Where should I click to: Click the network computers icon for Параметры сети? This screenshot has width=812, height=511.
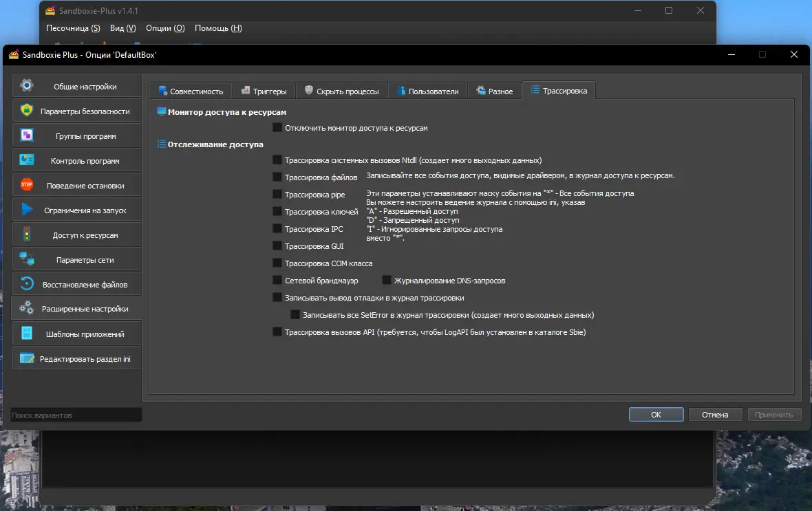[27, 259]
